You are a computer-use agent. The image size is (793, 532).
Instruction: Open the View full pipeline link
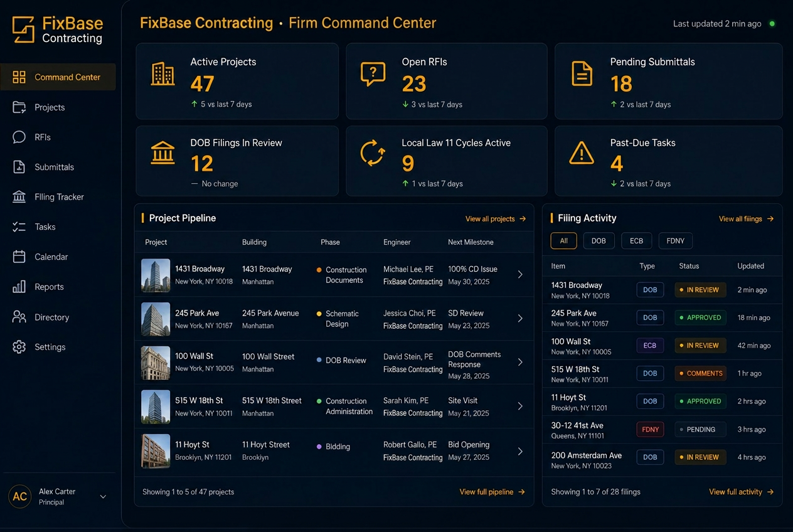click(492, 492)
